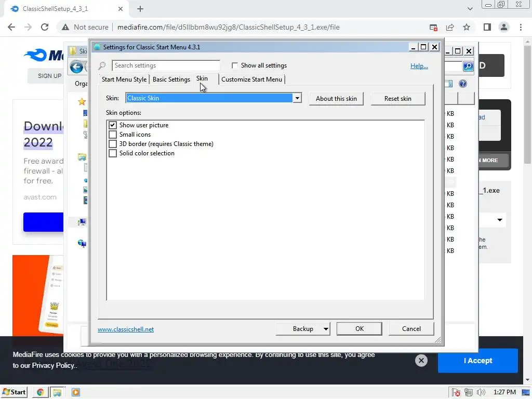The width and height of the screenshot is (532, 399).
Task: Open Windows Explorer taskbar icon
Action: point(57,392)
